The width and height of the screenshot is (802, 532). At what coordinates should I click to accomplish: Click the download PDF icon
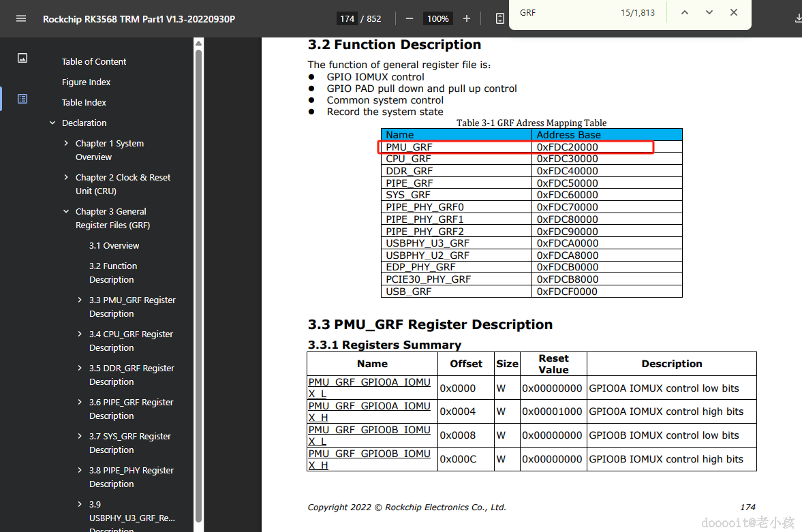click(798, 18)
